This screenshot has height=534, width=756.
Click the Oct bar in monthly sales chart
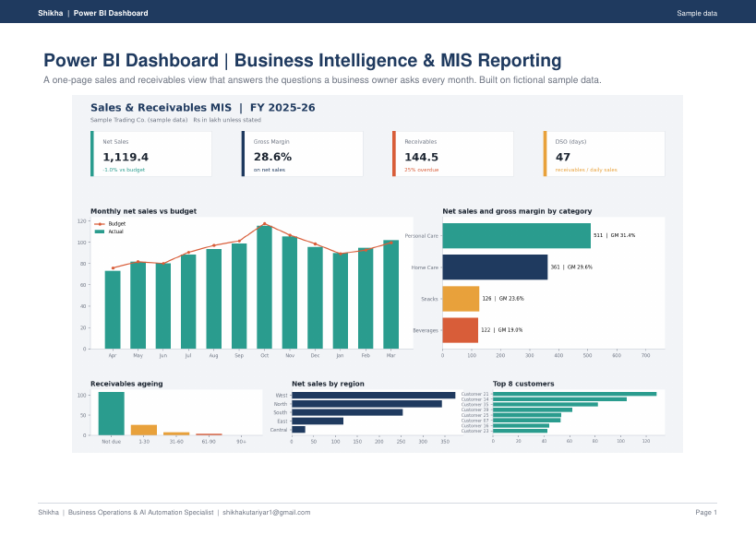(264, 287)
